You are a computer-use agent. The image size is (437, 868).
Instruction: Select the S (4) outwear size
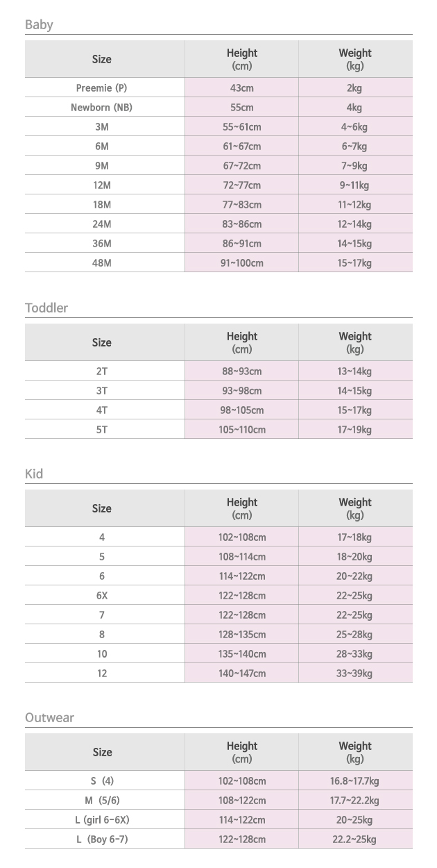point(102,781)
